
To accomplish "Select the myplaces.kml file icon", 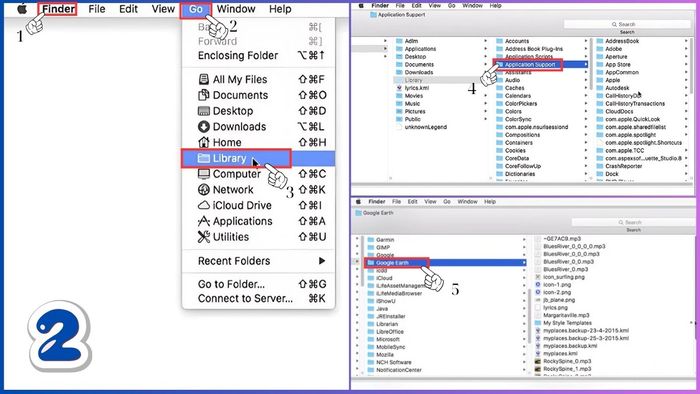I will [x=538, y=353].
